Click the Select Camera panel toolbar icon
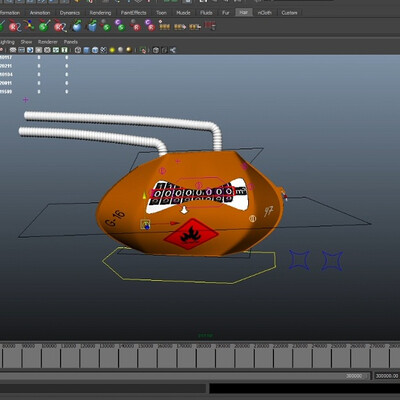The width and height of the screenshot is (400, 400). tap(13, 50)
